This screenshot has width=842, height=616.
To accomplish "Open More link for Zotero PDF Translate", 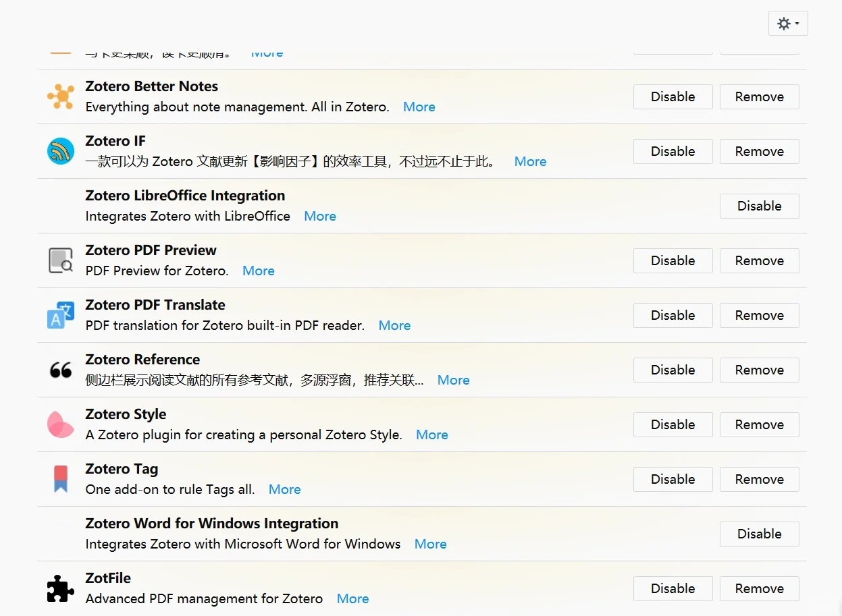I will pyautogui.click(x=395, y=325).
